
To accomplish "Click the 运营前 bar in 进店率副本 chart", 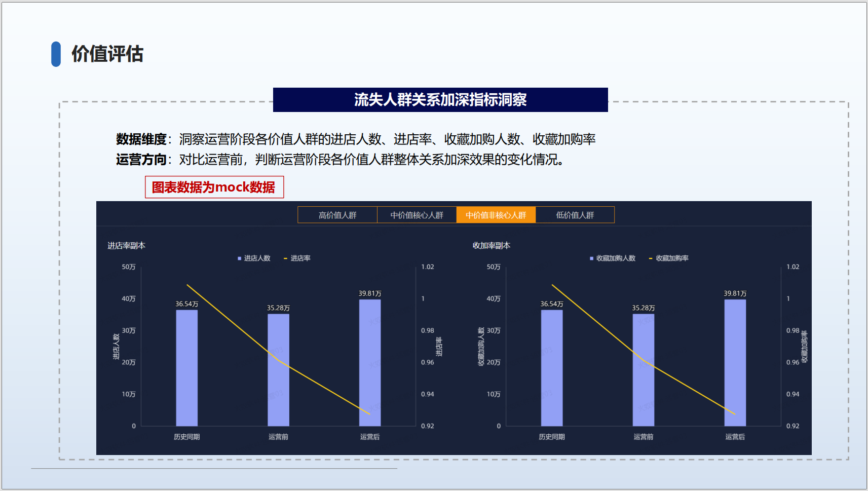I will point(279,370).
